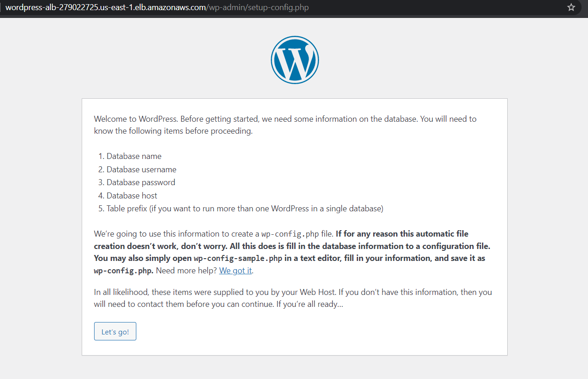Click the 'Need more help?' text
Viewport: 588px width, 379px height.
[x=186, y=271]
